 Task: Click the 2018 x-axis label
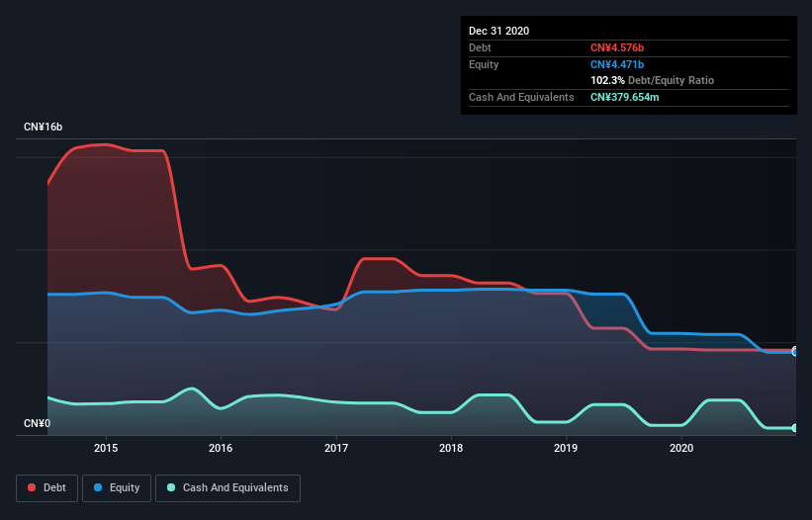click(x=451, y=448)
